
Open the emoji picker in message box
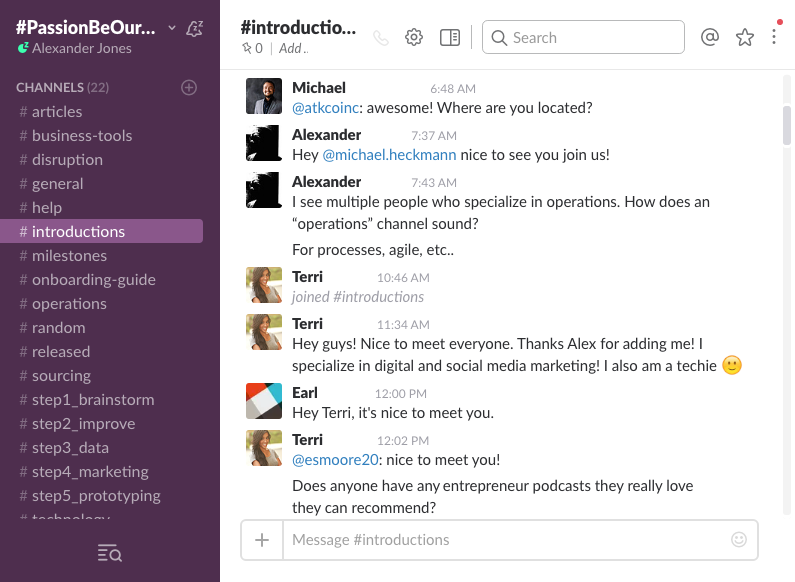pyautogui.click(x=739, y=540)
